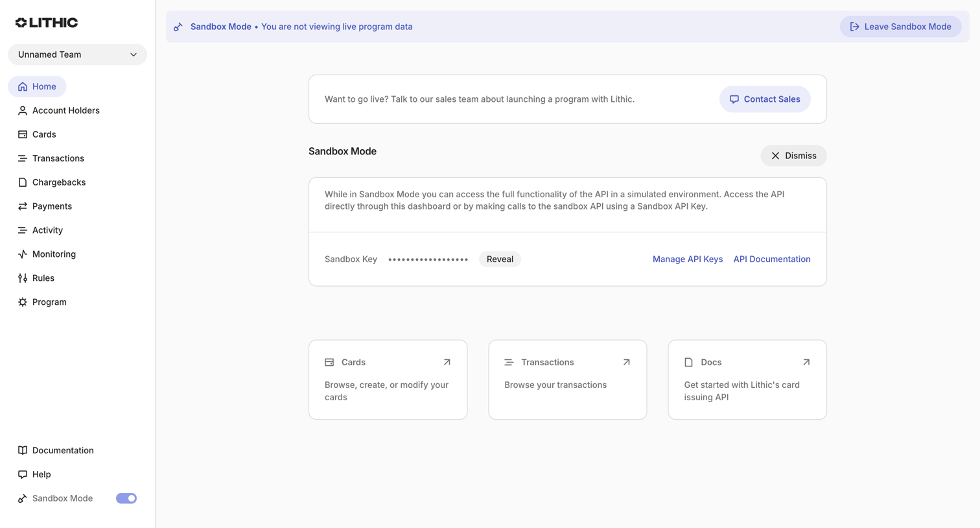The image size is (980, 528).
Task: Click the chat icon on Contact Sales
Action: pyautogui.click(x=734, y=99)
